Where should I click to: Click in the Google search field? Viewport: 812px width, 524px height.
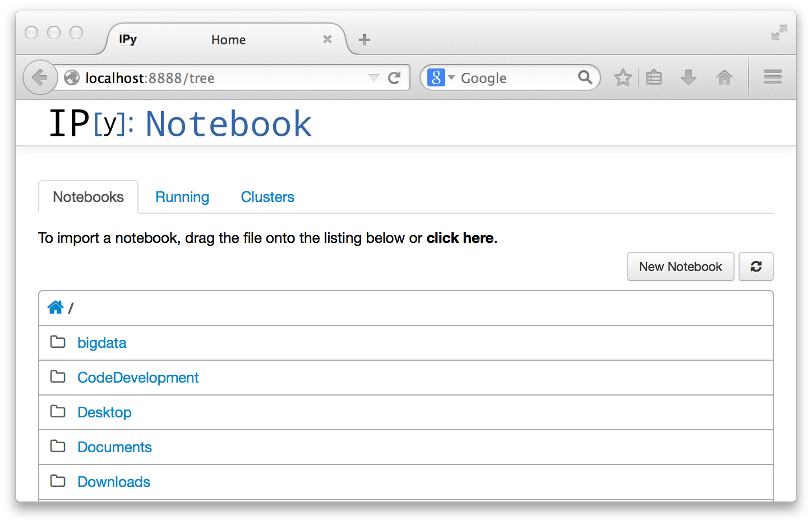pyautogui.click(x=516, y=78)
